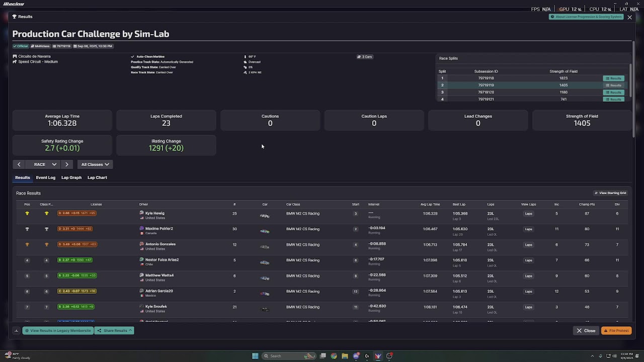Open Chrome from the taskbar
Image resolution: width=644 pixels, height=362 pixels.
click(334, 356)
